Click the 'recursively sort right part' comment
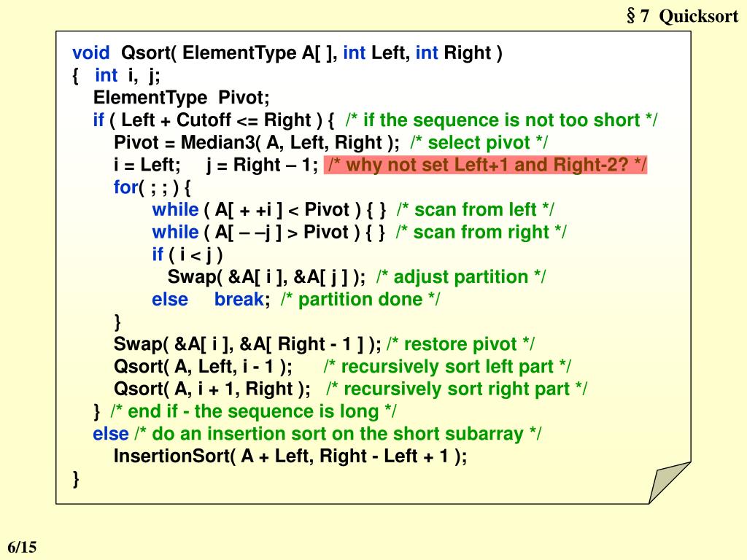 pyautogui.click(x=457, y=389)
